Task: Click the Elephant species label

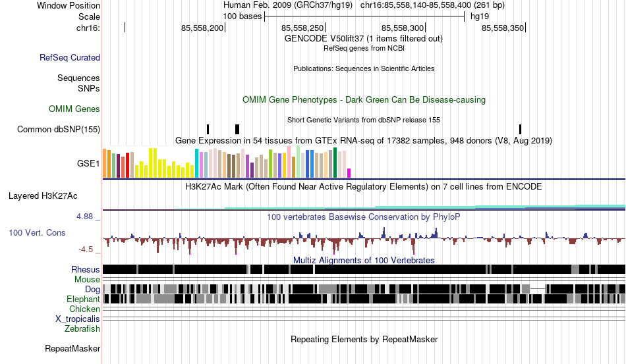Action: pos(83,299)
